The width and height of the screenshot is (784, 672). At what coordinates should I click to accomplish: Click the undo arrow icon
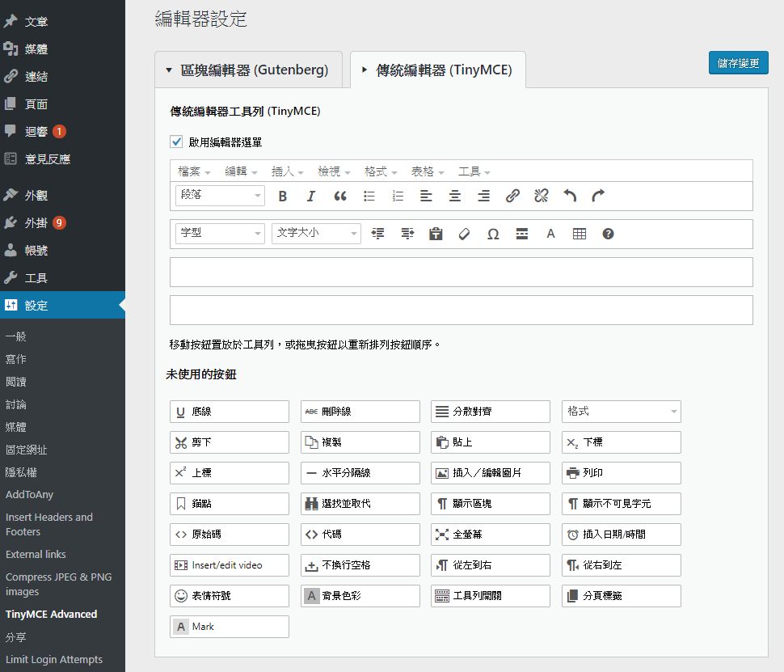[570, 196]
